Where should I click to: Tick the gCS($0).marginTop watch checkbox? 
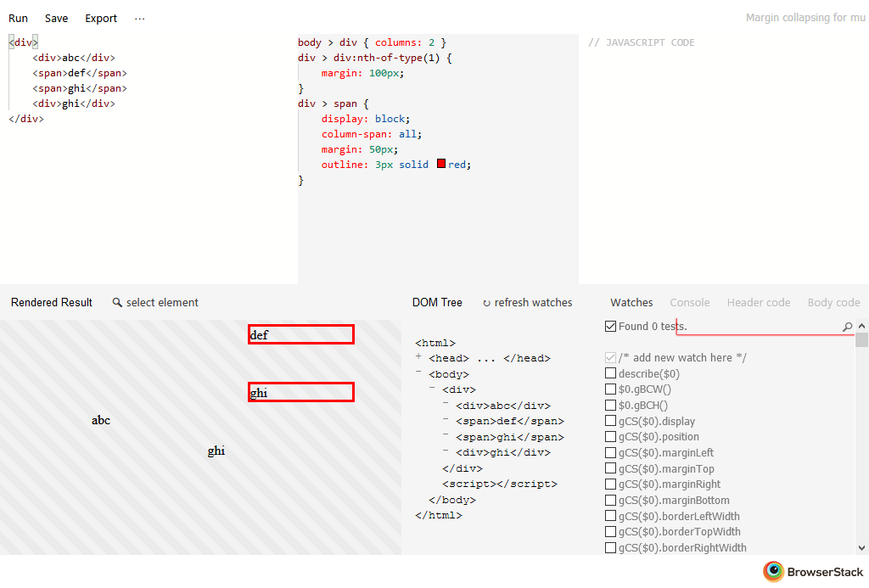[x=610, y=468]
